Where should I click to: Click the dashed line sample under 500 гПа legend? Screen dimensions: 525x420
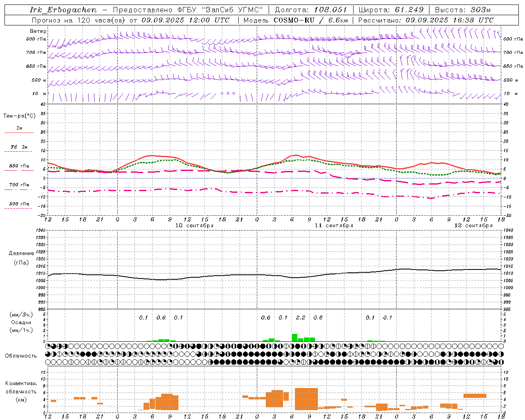pyautogui.click(x=19, y=209)
